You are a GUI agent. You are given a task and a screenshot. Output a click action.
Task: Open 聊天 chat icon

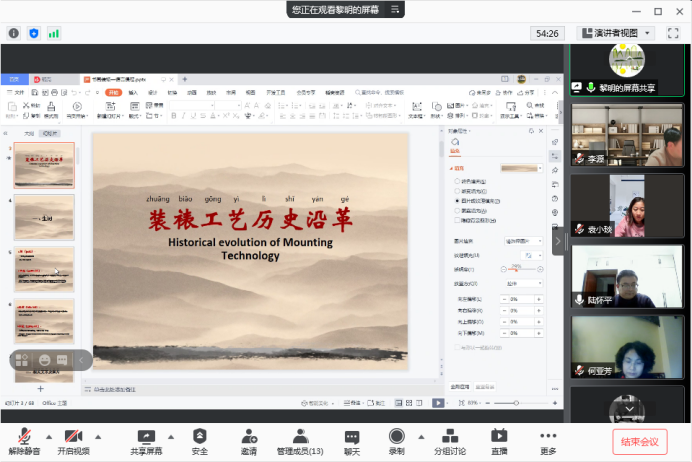tap(352, 437)
